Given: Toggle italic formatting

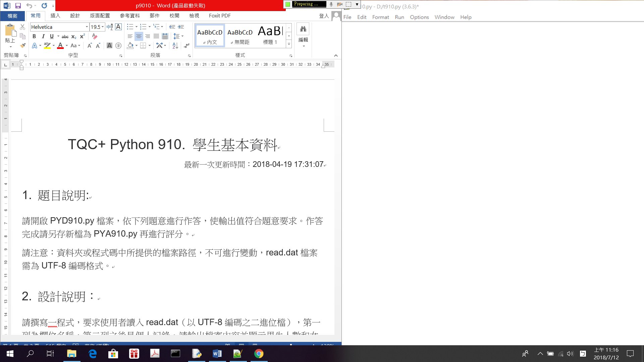Looking at the screenshot, I should (43, 36).
